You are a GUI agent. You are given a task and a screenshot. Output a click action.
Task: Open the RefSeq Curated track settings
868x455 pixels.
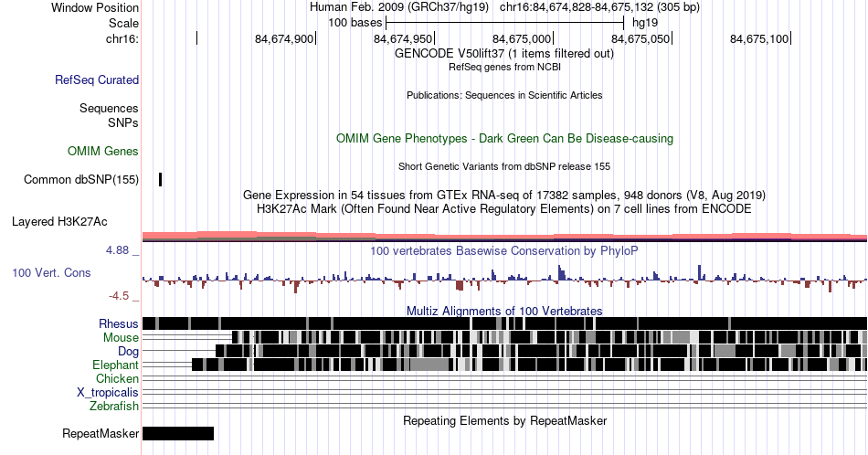click(x=97, y=79)
